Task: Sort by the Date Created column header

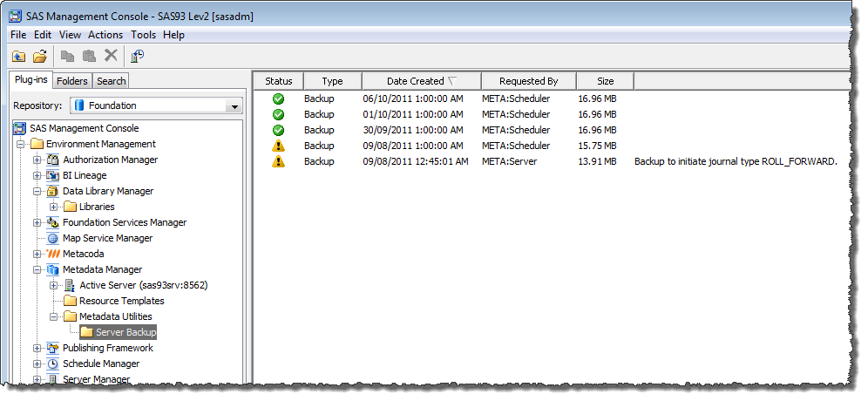Action: (x=421, y=81)
